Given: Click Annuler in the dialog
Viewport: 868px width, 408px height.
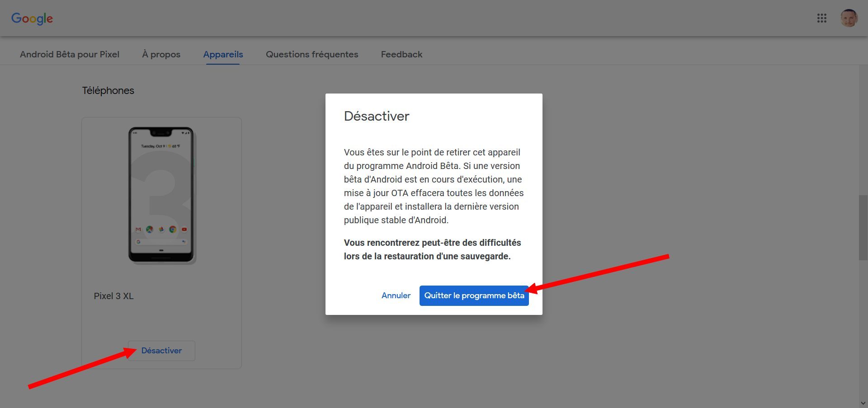Looking at the screenshot, I should tap(396, 295).
